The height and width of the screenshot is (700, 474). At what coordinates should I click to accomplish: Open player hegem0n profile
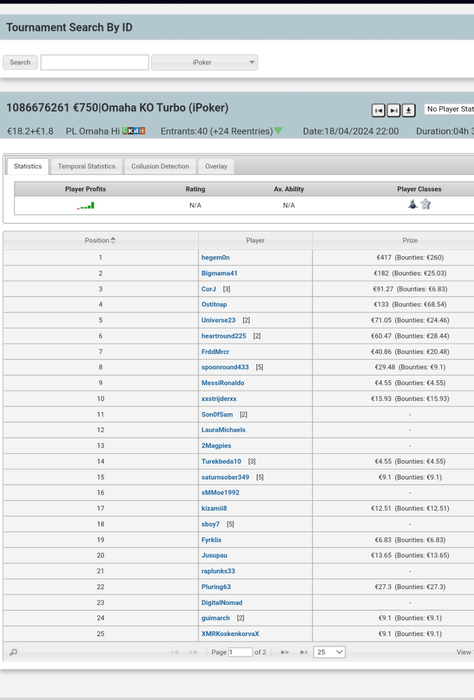(x=216, y=258)
